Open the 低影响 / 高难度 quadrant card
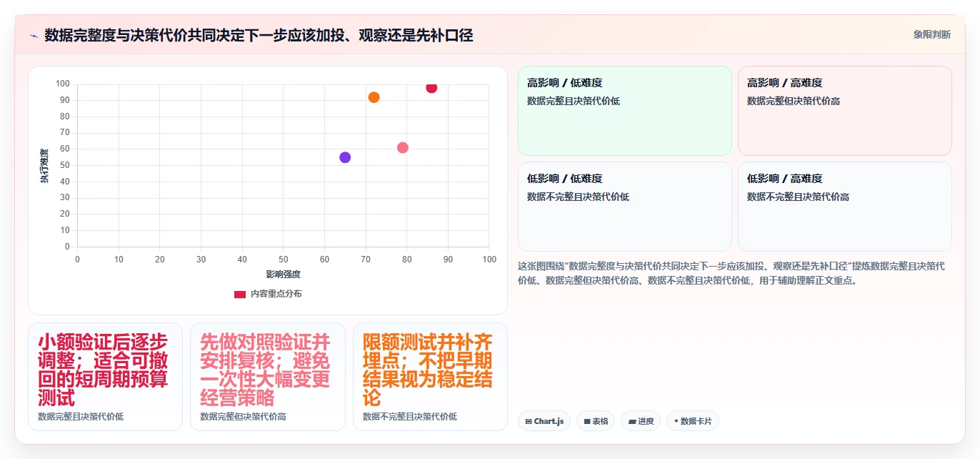This screenshot has width=980, height=459. coord(845,207)
